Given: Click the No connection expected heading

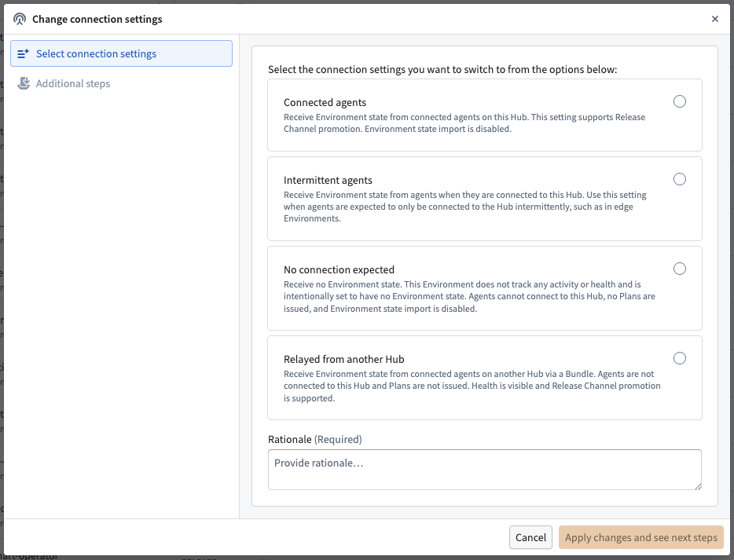Looking at the screenshot, I should click(x=339, y=269).
